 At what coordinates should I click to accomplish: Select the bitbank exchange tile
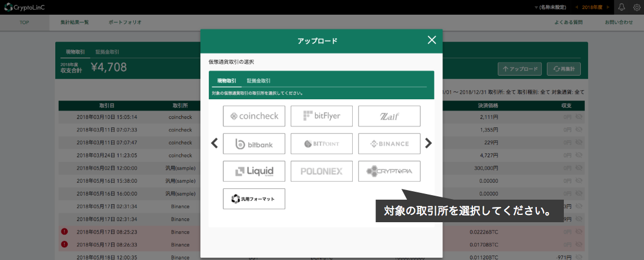pos(254,143)
